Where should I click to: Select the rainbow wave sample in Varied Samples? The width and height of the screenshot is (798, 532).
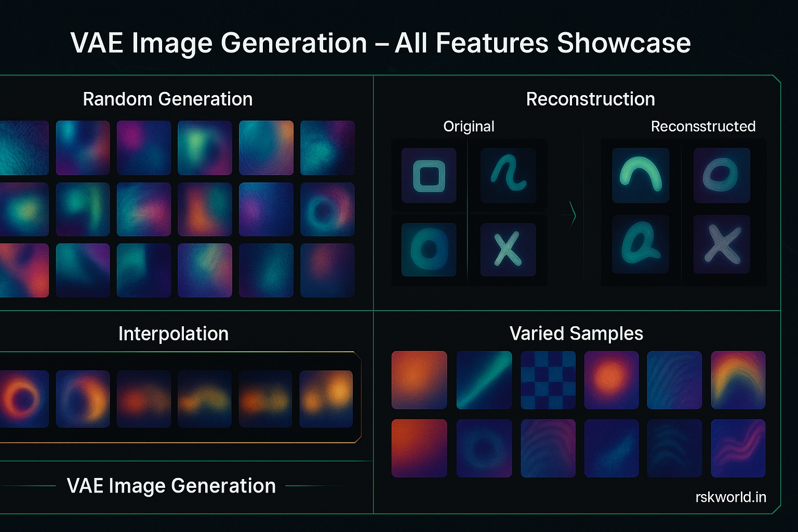(x=738, y=380)
